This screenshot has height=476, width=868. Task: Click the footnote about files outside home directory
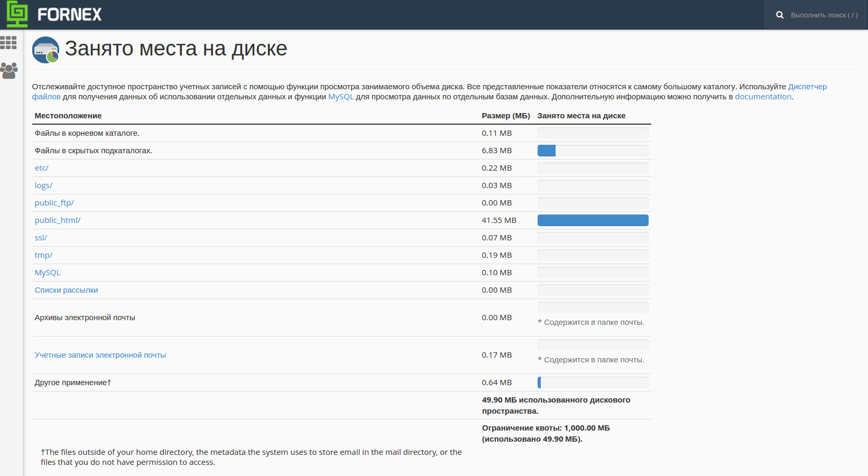[252, 457]
